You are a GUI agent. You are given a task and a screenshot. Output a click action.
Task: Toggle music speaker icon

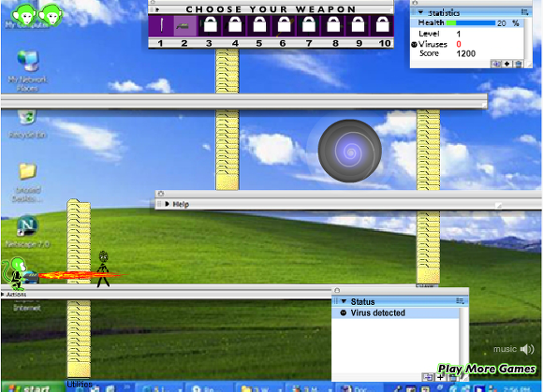(527, 349)
